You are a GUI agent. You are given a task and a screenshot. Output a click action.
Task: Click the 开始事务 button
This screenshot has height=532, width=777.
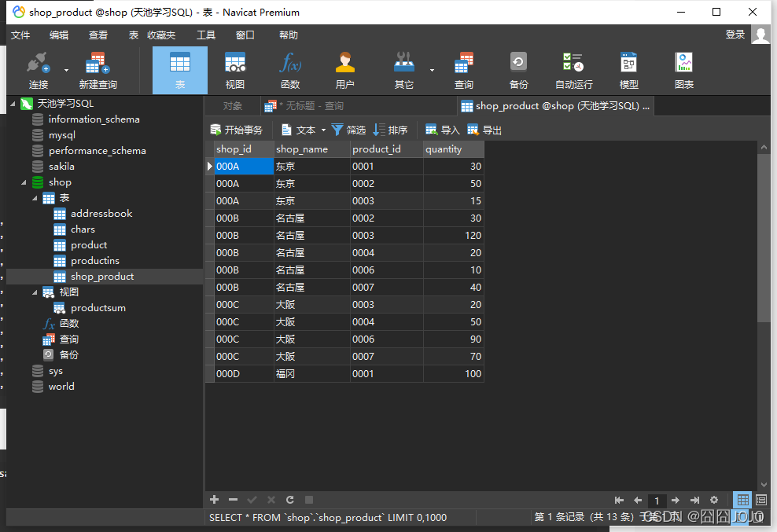(237, 130)
